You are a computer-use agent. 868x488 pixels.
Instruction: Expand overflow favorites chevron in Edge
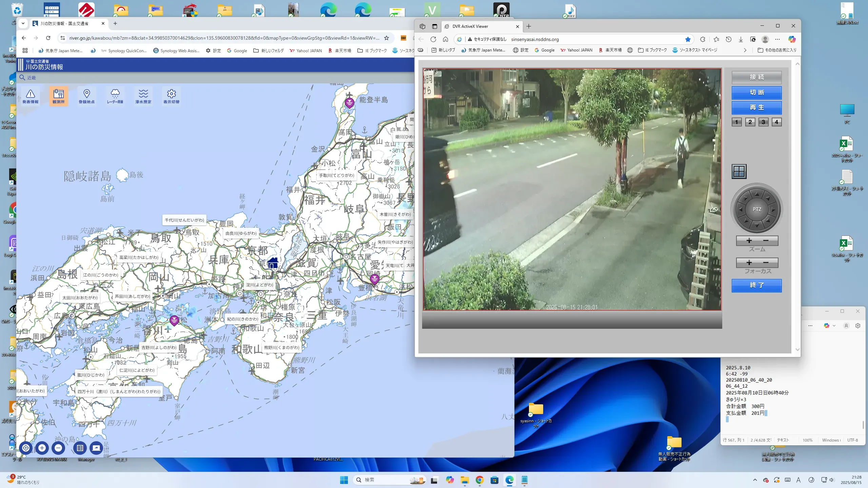(x=745, y=50)
